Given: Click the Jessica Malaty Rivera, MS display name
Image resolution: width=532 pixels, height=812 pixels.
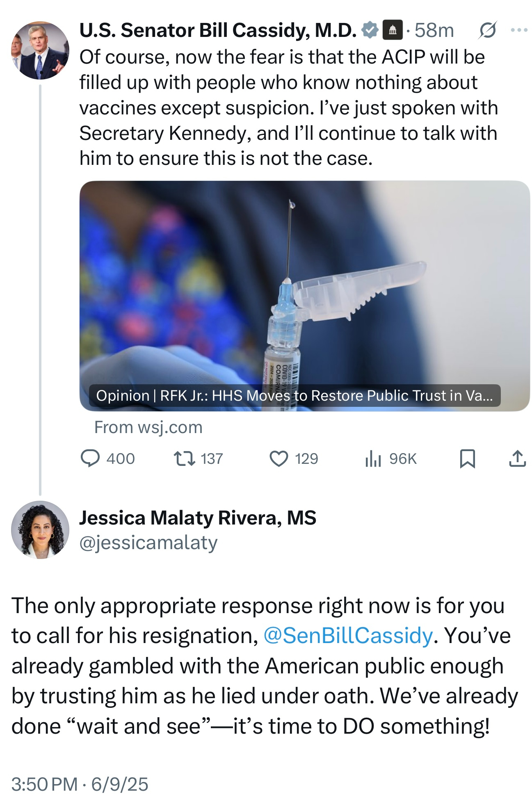Looking at the screenshot, I should click(198, 518).
